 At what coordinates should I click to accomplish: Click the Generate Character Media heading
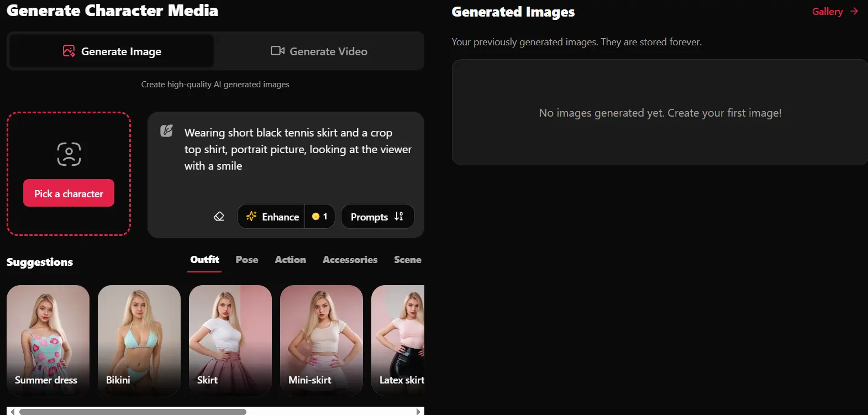click(x=112, y=10)
